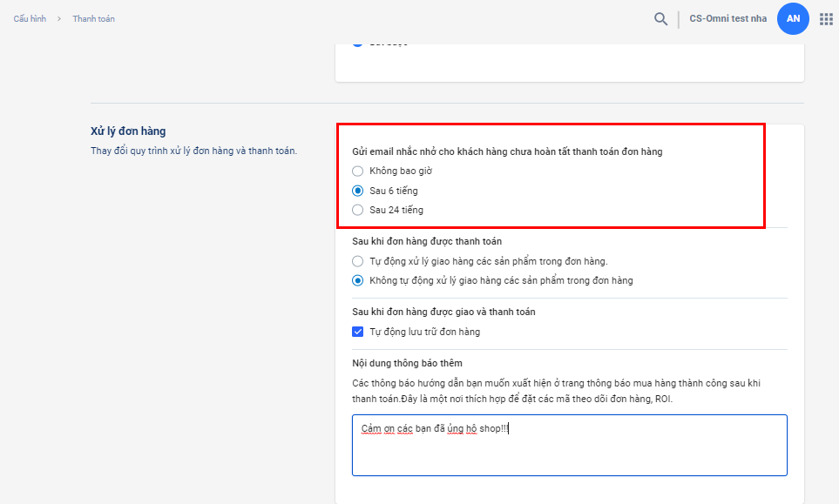Screen dimensions: 839x504
Task: Select the Không bao giờ reminder option
Action: click(358, 171)
